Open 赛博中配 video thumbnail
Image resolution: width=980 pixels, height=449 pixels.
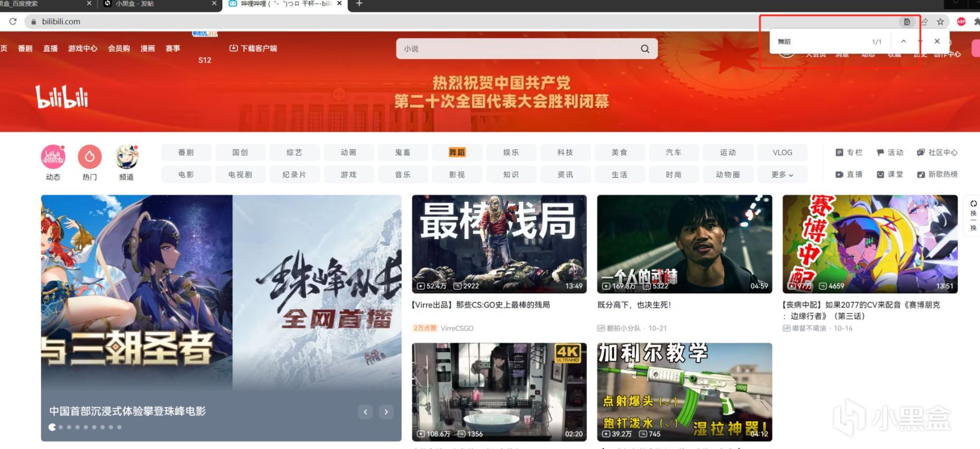[870, 244]
